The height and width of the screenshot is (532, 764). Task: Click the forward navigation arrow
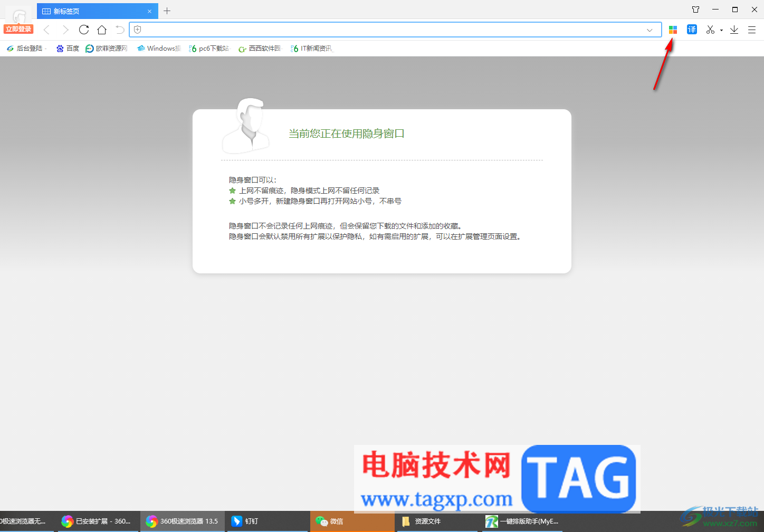[x=65, y=30]
